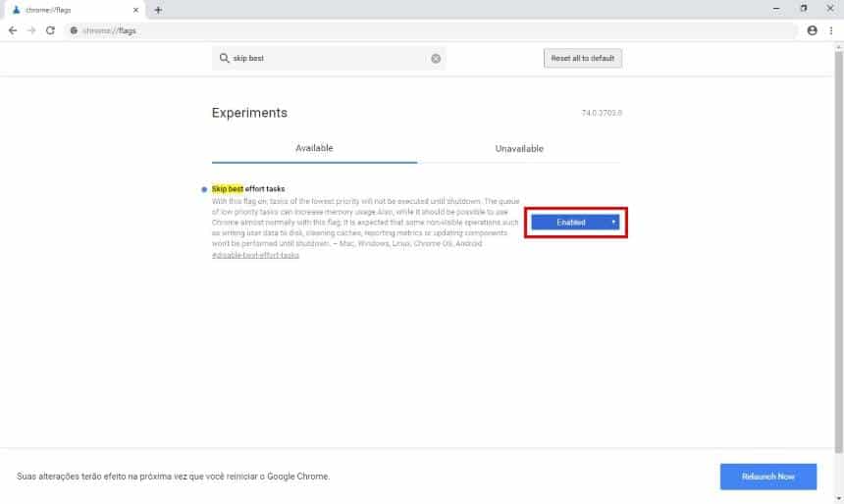Image resolution: width=844 pixels, height=504 pixels.
Task: Close the chrome://flags tab
Action: click(135, 10)
